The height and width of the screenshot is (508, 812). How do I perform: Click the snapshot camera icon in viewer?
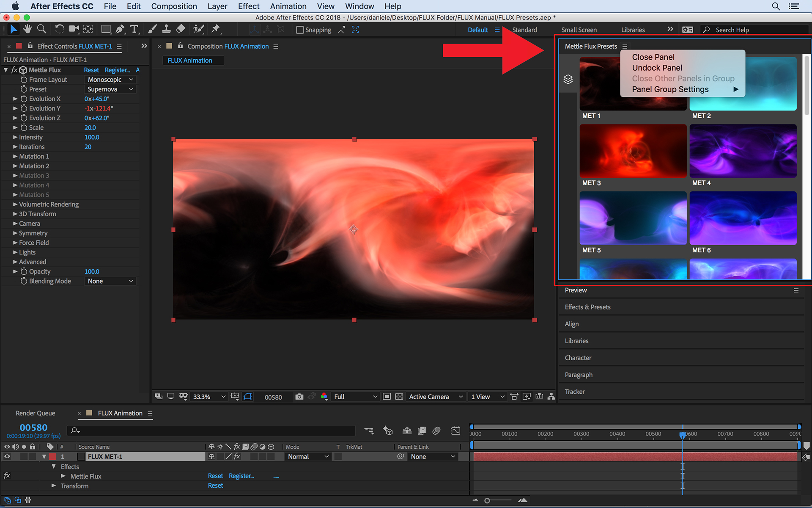[x=299, y=397]
